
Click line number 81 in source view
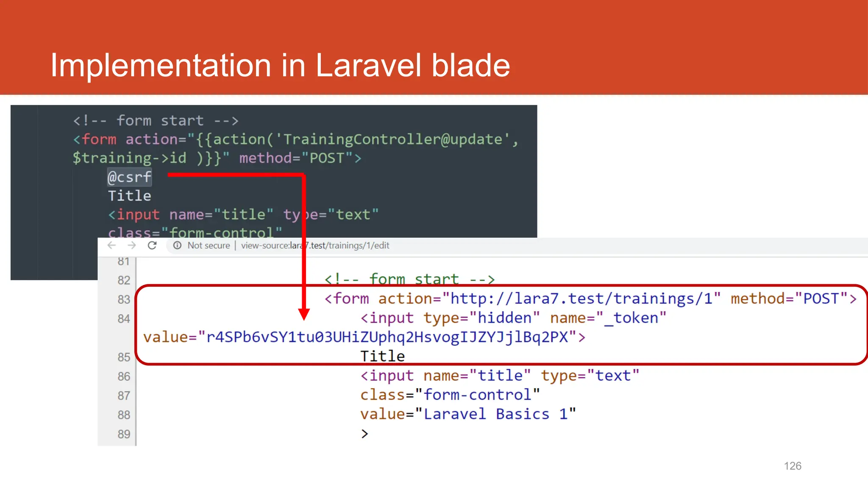point(124,261)
